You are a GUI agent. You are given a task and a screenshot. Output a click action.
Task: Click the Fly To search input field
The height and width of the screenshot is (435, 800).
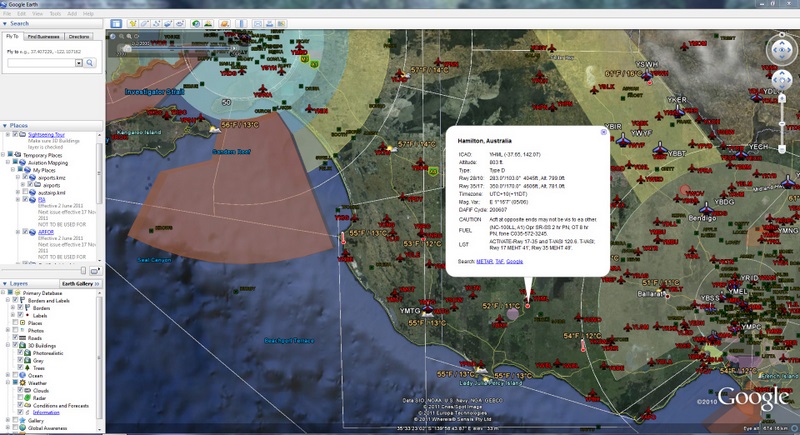point(41,63)
